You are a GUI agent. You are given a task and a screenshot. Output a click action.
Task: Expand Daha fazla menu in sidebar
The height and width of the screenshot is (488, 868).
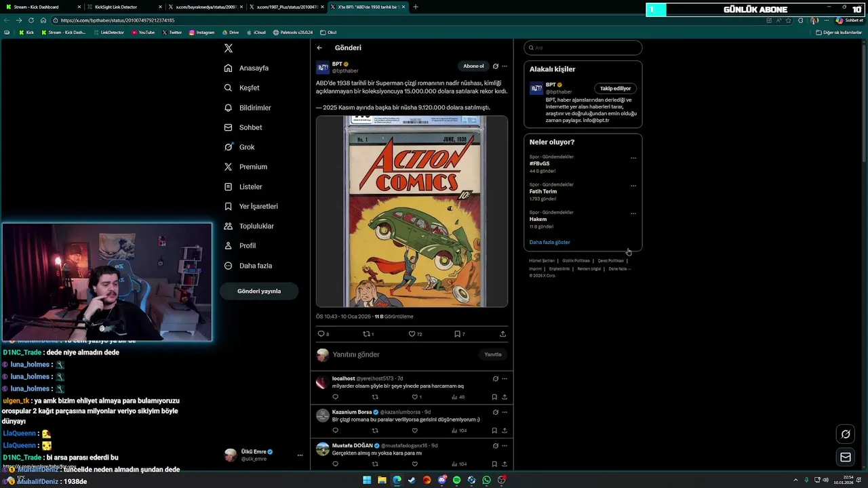coord(248,266)
